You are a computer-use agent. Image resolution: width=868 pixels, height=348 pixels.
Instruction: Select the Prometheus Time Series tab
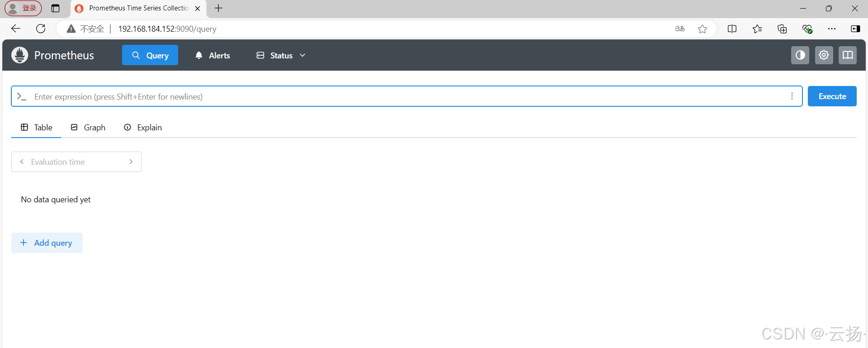(138, 8)
